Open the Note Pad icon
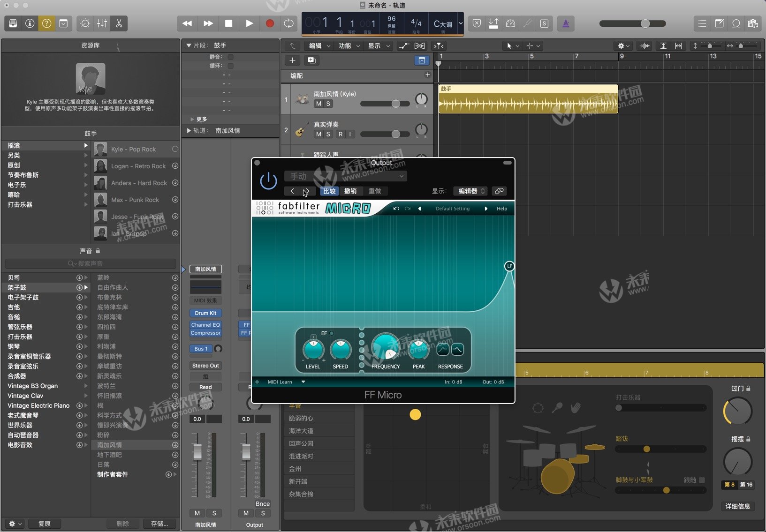 click(x=719, y=23)
